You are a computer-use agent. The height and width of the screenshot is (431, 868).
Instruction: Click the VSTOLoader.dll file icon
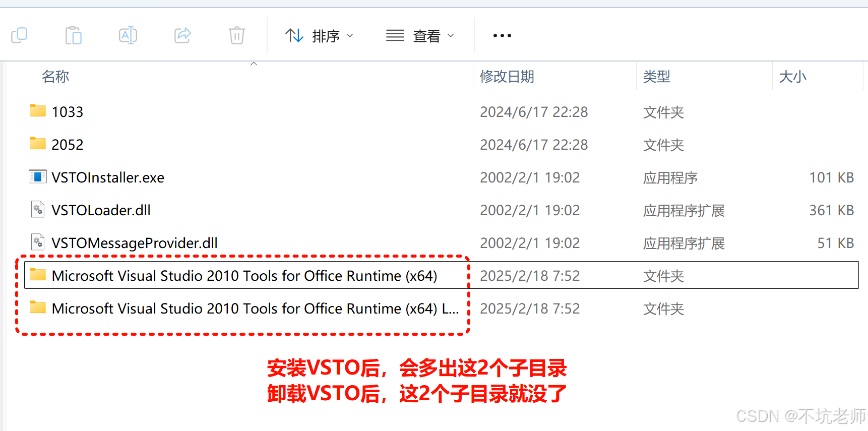point(38,209)
